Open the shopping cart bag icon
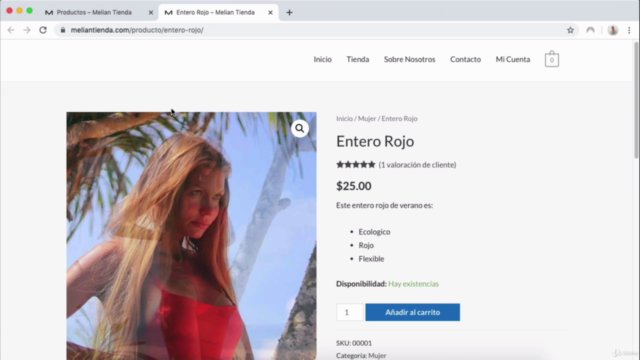 pos(551,59)
